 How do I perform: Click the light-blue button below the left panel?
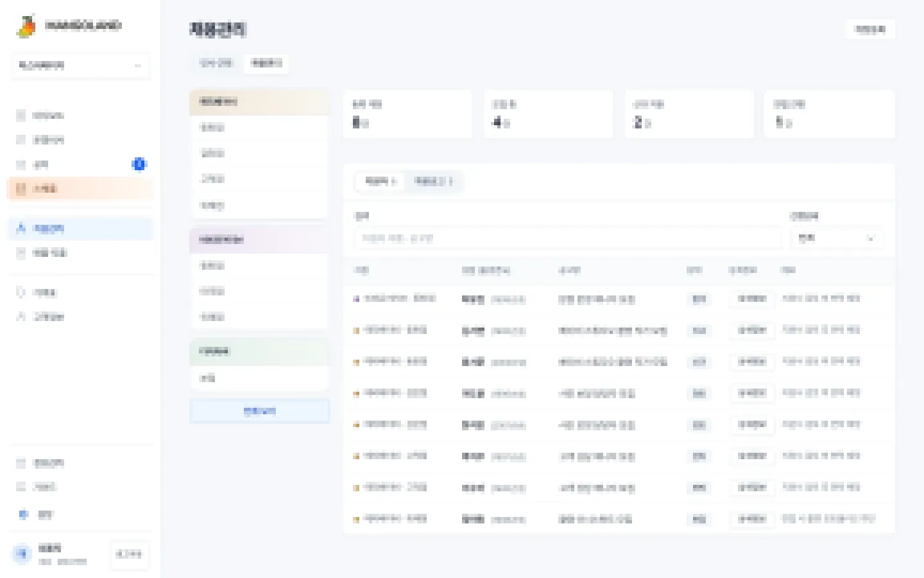260,411
